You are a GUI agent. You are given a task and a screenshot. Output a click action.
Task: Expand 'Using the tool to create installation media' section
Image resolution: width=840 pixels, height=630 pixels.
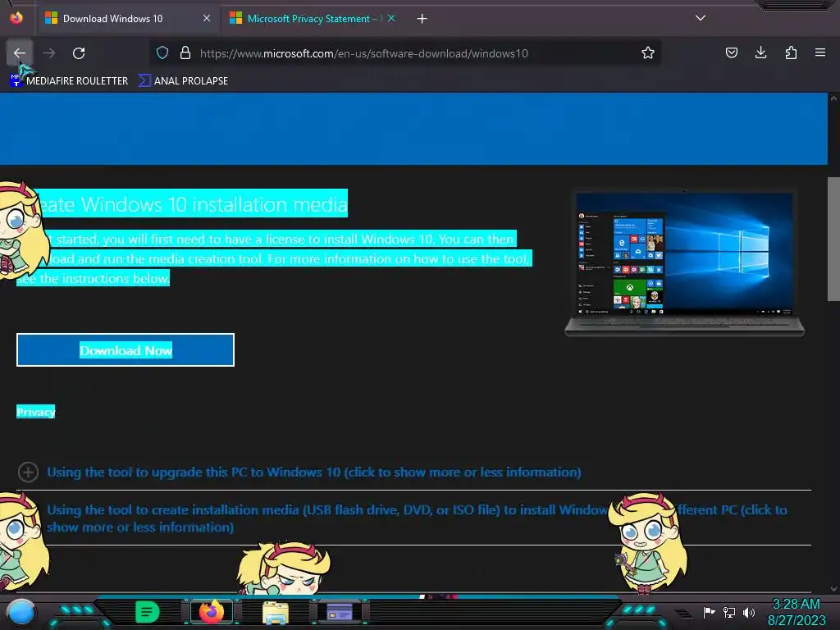(417, 518)
